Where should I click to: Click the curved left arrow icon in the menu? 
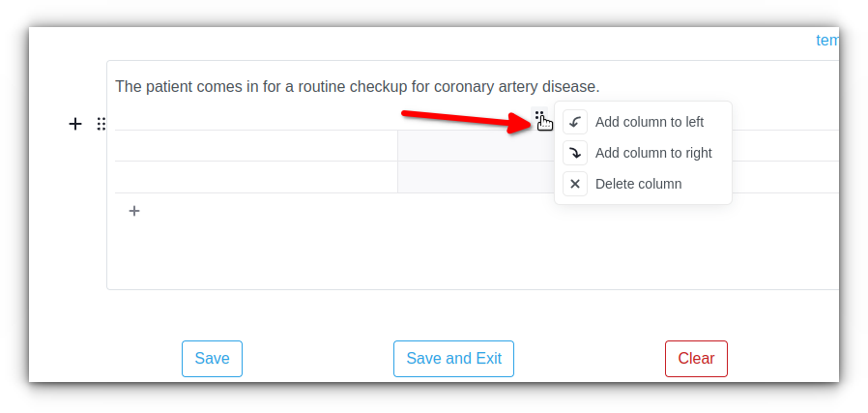575,122
